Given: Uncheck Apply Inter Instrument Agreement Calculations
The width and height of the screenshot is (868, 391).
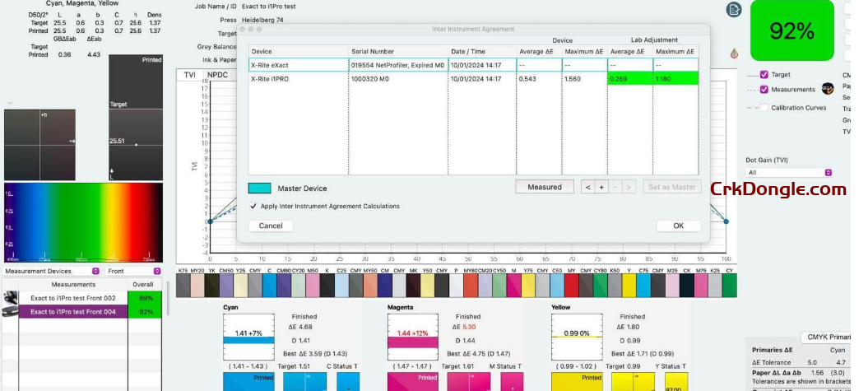Looking at the screenshot, I should pos(253,206).
